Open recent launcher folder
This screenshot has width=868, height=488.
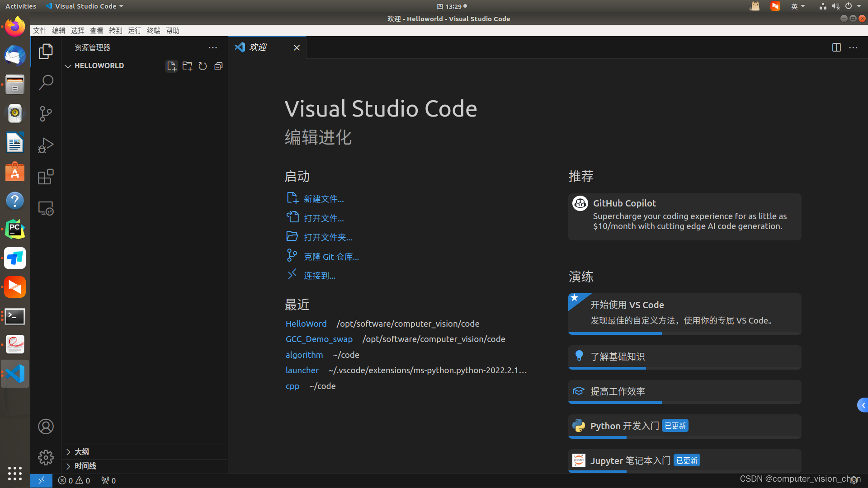pos(302,370)
